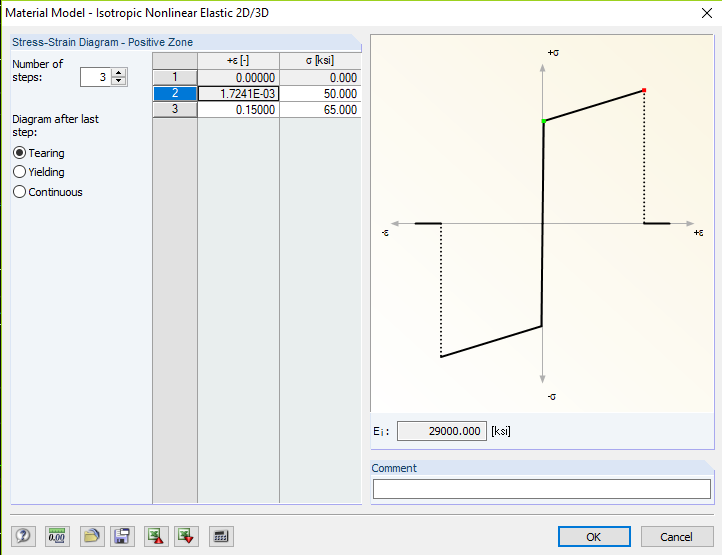Click the OK button
Image resolution: width=722 pixels, height=555 pixels.
[594, 537]
